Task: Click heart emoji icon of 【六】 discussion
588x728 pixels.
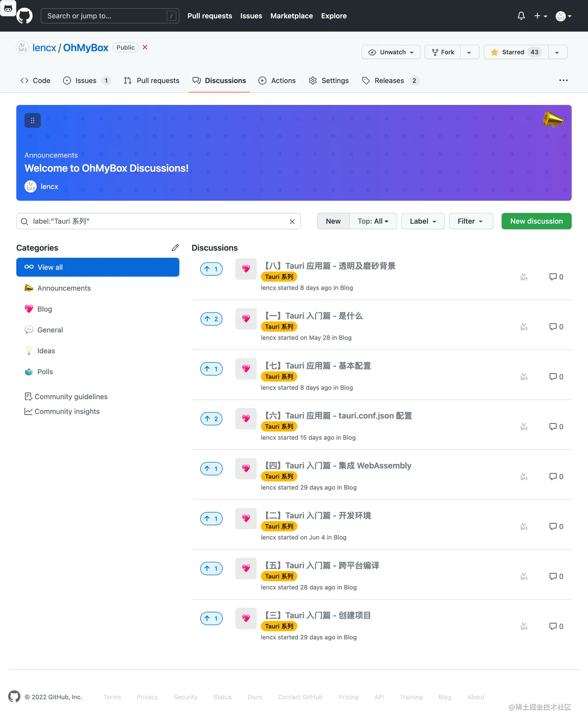Action: [x=246, y=419]
